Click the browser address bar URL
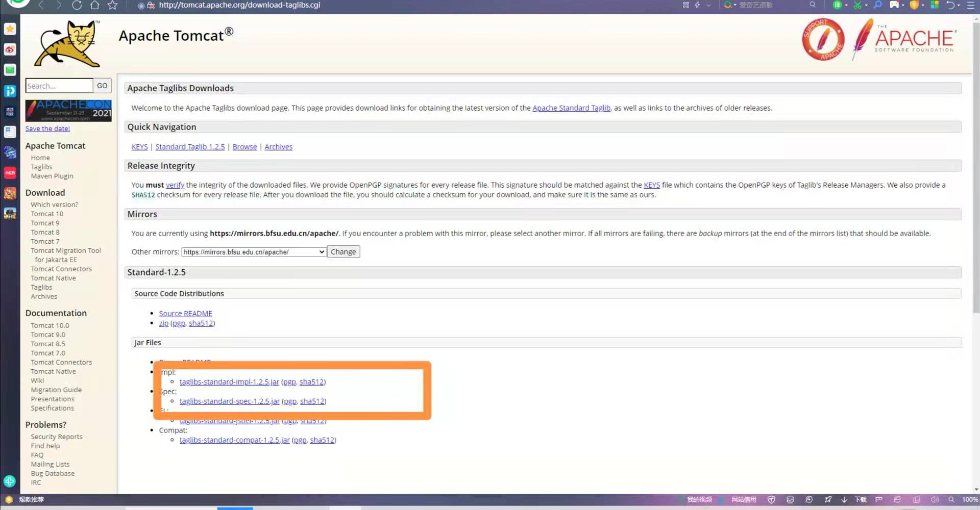 click(x=239, y=5)
